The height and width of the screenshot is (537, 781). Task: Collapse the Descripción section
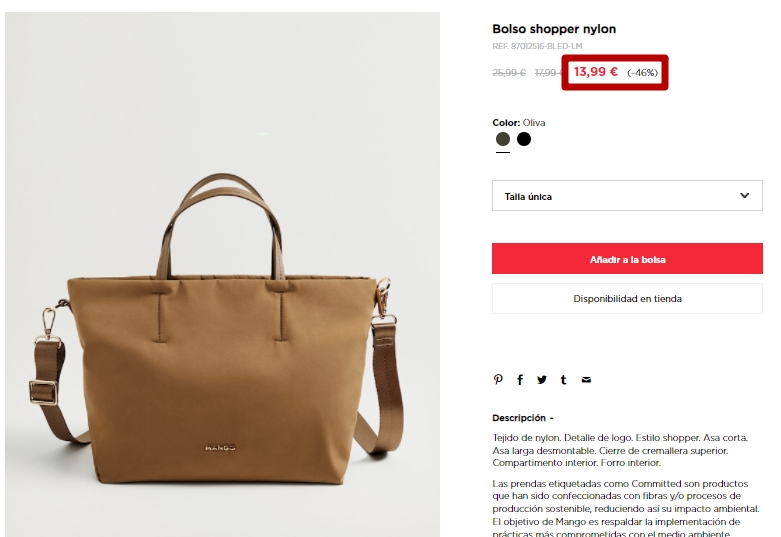tap(522, 418)
